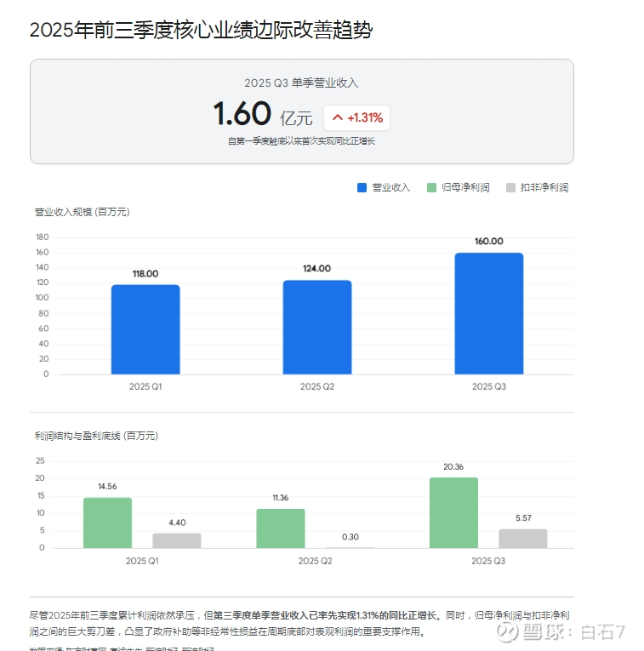This screenshot has width=644, height=651.
Task: Click the gray 扣非净利润 legend swatch
Action: coord(510,188)
